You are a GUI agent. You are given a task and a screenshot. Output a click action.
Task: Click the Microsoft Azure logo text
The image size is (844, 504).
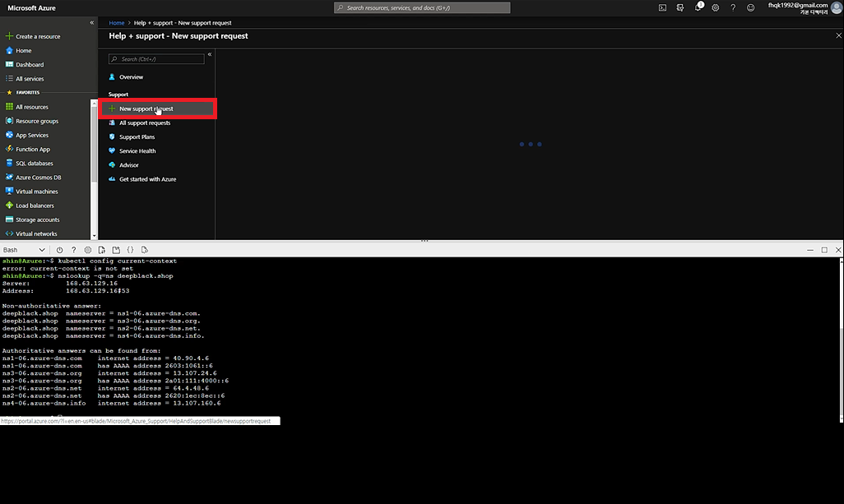click(x=31, y=8)
